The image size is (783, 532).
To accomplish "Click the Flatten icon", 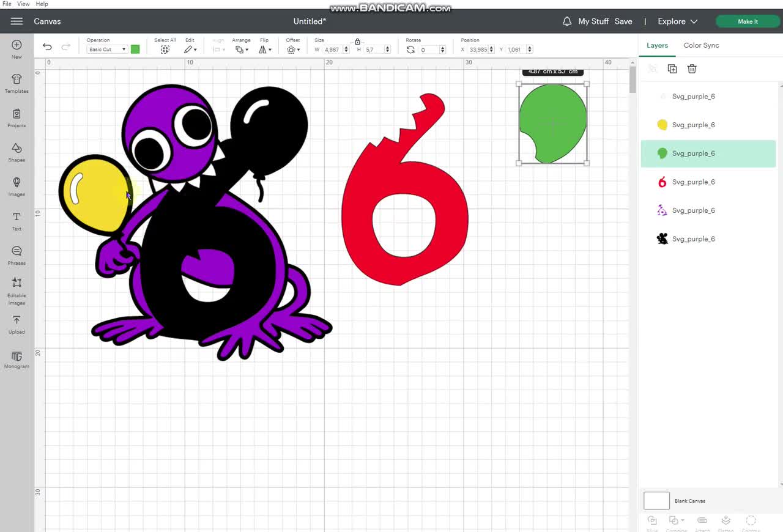I will point(726,521).
